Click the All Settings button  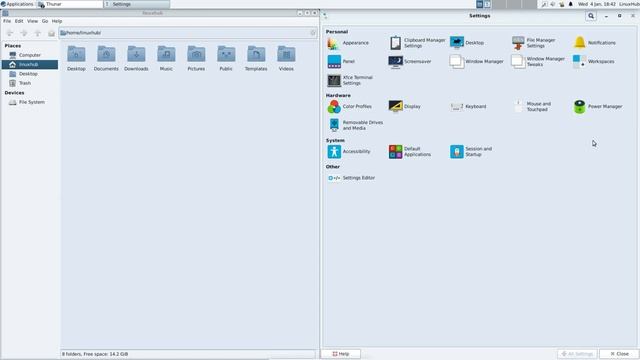[577, 354]
